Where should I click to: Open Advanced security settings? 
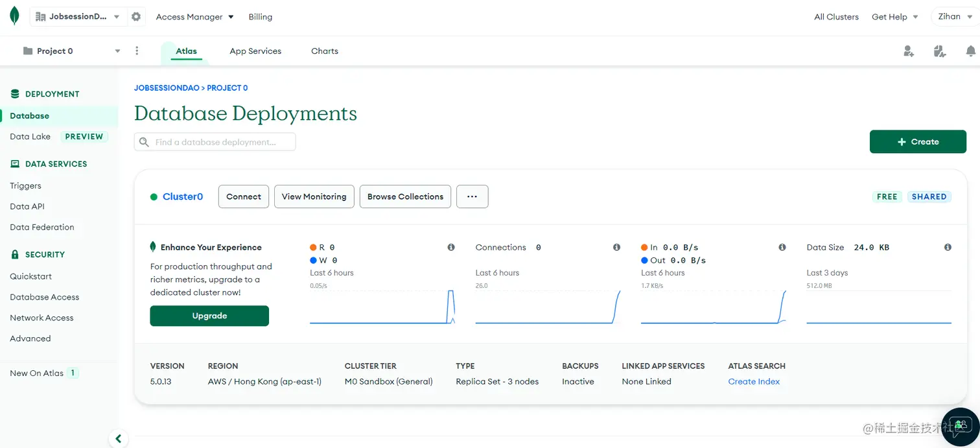pyautogui.click(x=30, y=339)
